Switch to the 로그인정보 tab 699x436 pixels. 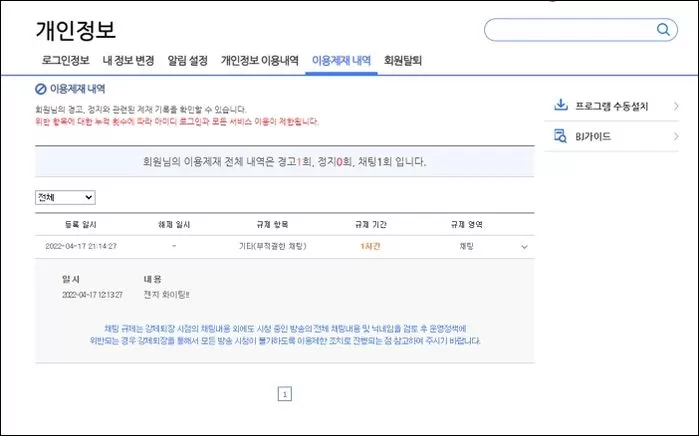tap(66, 60)
